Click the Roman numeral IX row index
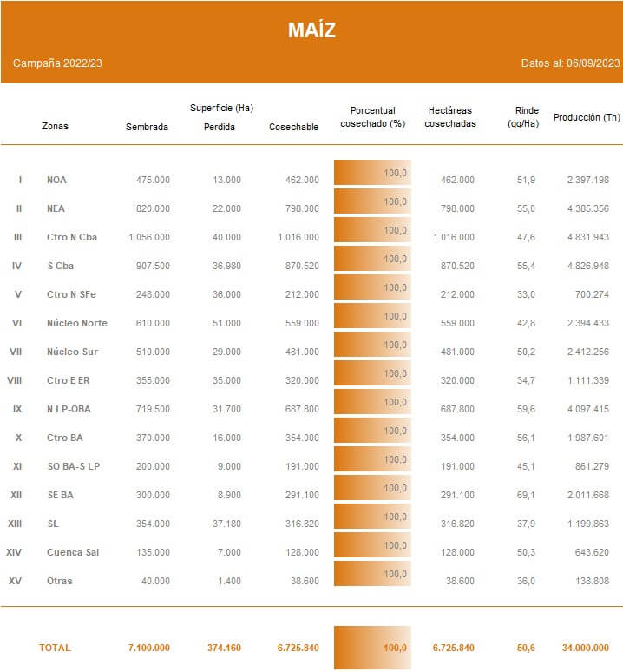The image size is (623, 672). [18, 409]
